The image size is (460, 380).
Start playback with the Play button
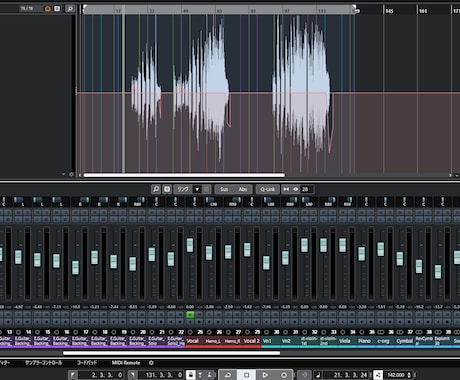(265, 375)
